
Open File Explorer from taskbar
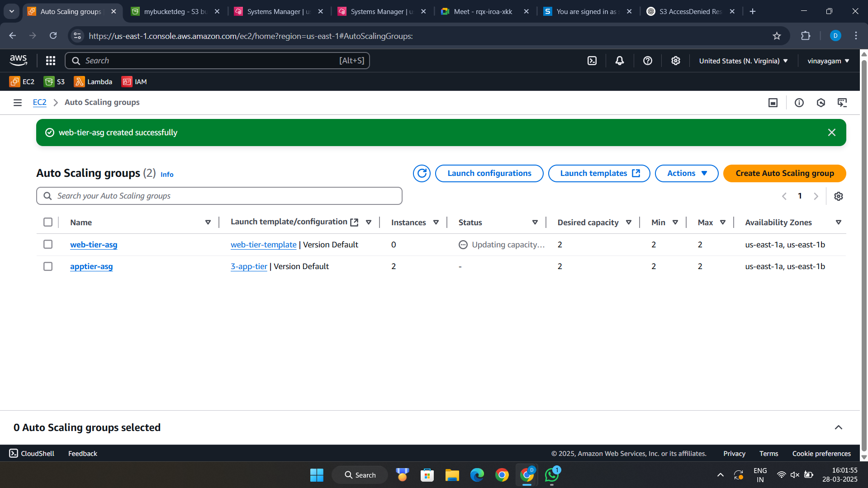click(x=452, y=475)
